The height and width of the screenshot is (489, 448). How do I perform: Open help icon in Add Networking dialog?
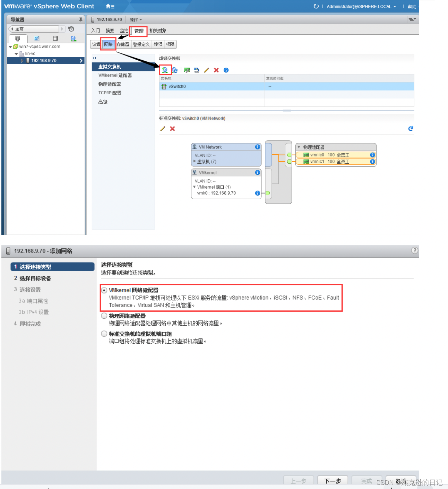(414, 250)
